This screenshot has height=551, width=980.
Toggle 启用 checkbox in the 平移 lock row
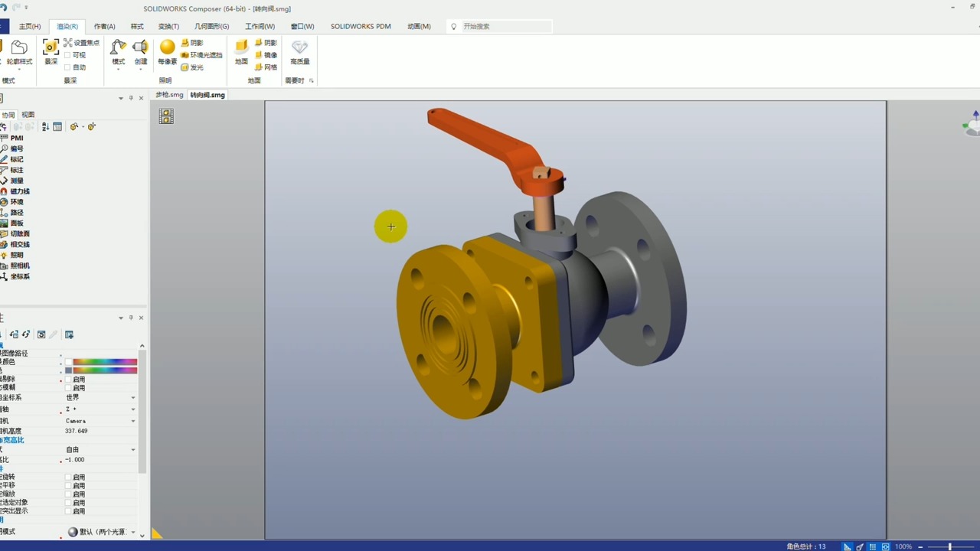pyautogui.click(x=68, y=485)
